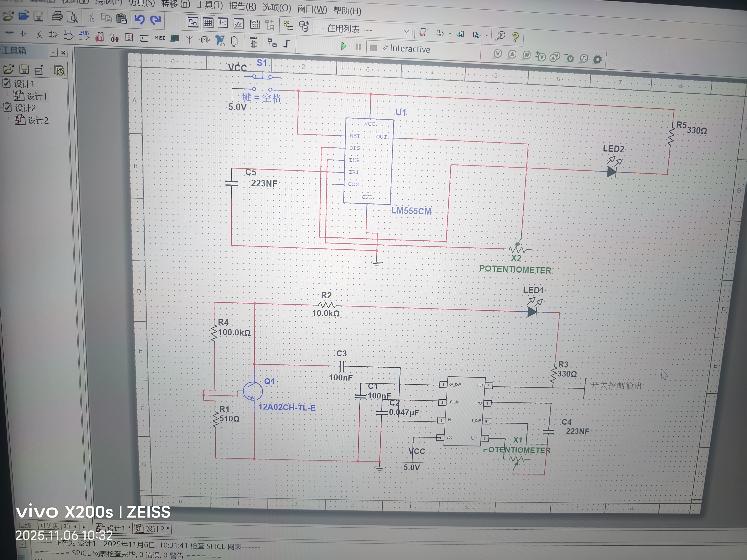Image resolution: width=747 pixels, height=560 pixels.
Task: Click the yellow question mark Help icon
Action: [x=515, y=37]
